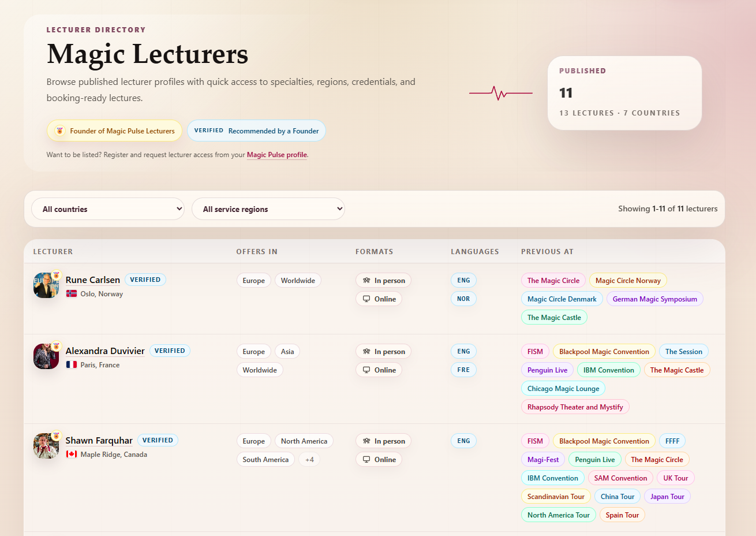This screenshot has width=756, height=536.
Task: Click the In person icon in Alexandra Duvivier's row
Action: [x=366, y=351]
